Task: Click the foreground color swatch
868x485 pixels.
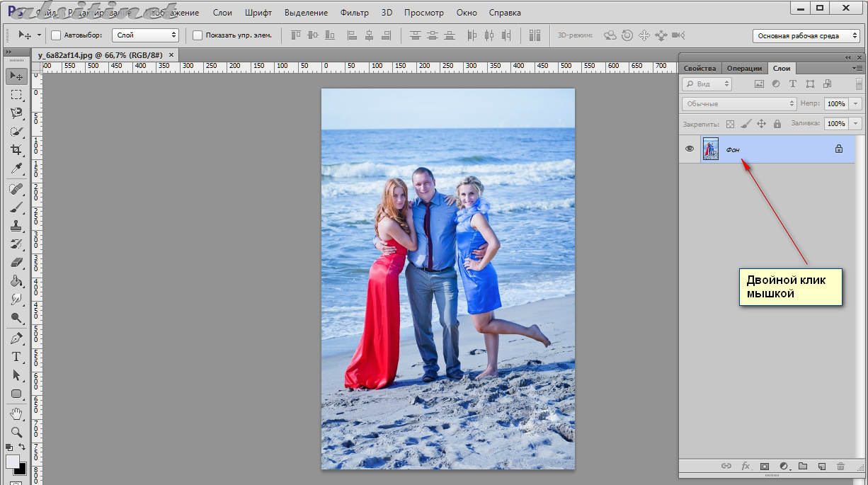Action: click(x=13, y=461)
